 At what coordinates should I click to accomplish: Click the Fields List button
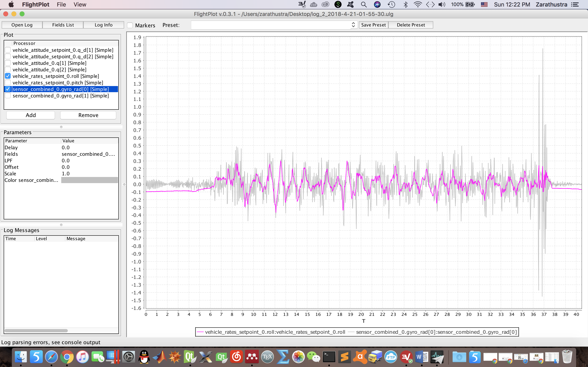tap(63, 25)
